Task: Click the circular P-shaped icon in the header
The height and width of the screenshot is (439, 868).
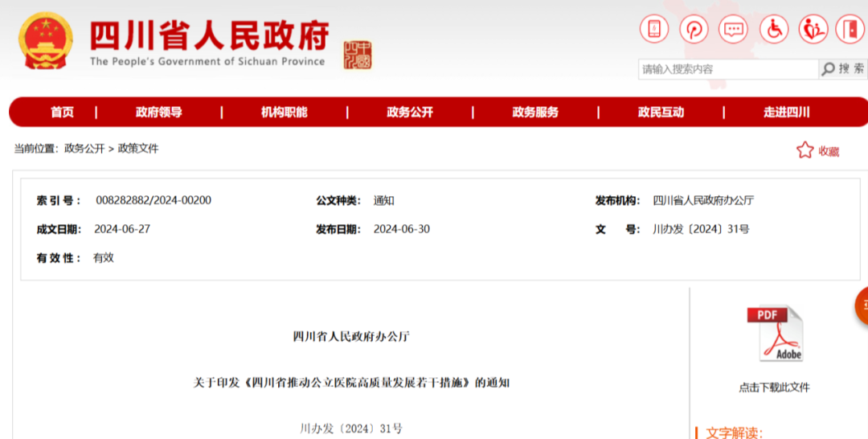Action: (694, 29)
